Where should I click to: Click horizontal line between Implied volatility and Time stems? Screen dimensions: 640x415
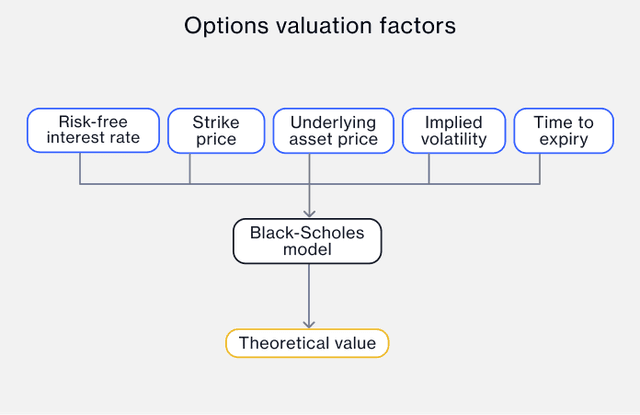(484, 184)
